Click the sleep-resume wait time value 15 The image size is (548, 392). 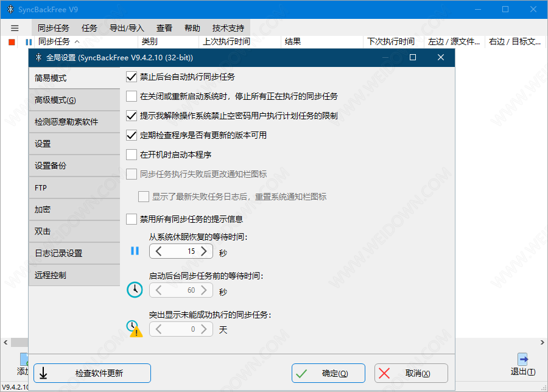[191, 251]
